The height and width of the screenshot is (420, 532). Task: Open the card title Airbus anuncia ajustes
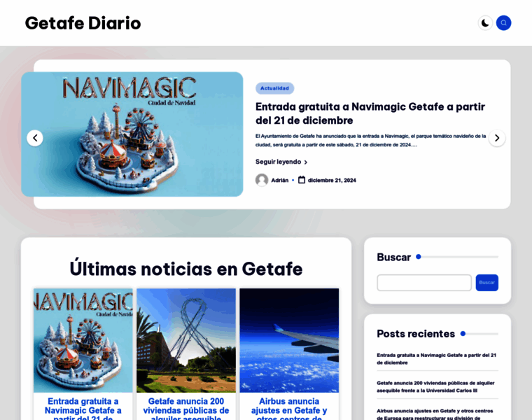(289, 409)
